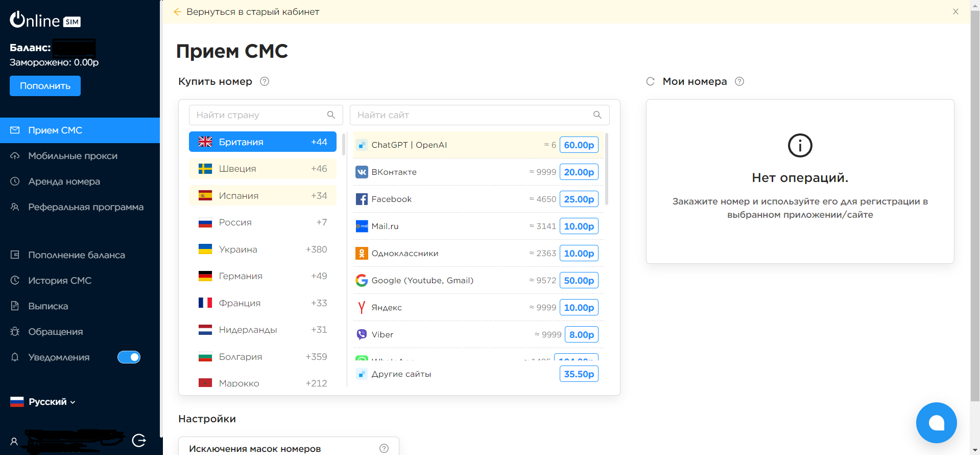Open Пополнение баланса menu item
Viewport: 980px width, 455px height.
[80, 255]
